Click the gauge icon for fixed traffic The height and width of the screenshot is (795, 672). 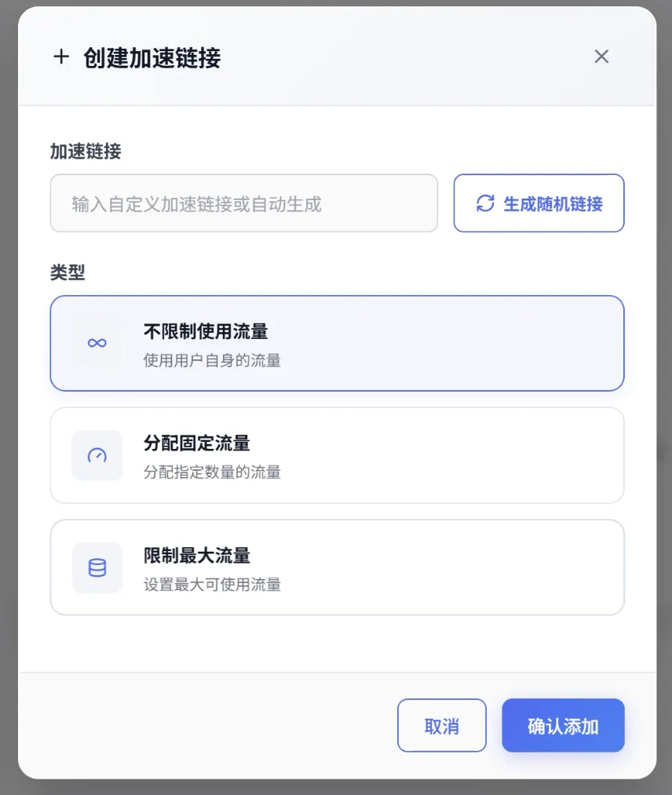click(97, 455)
